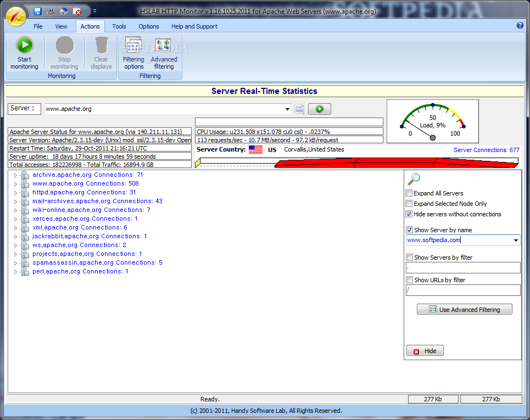Viewport: 530px width, 420px height.
Task: Click server icon next to jackrabbit.apache.org
Action: (x=25, y=237)
